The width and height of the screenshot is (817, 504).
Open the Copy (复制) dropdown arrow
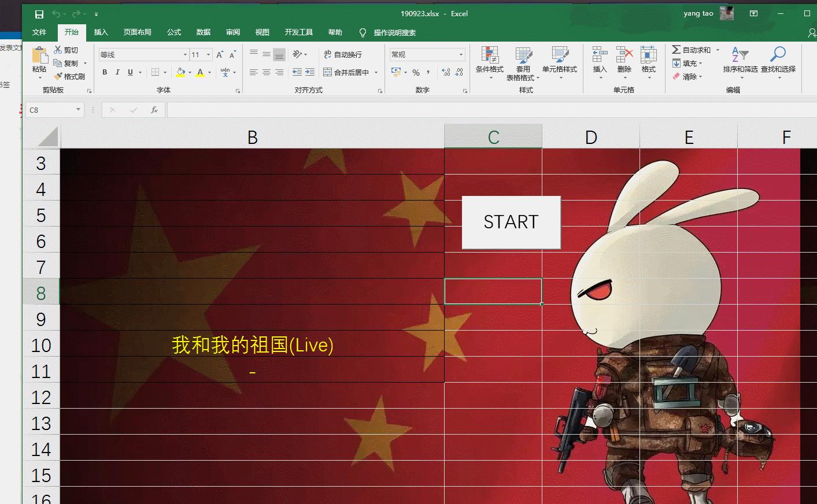click(85, 64)
